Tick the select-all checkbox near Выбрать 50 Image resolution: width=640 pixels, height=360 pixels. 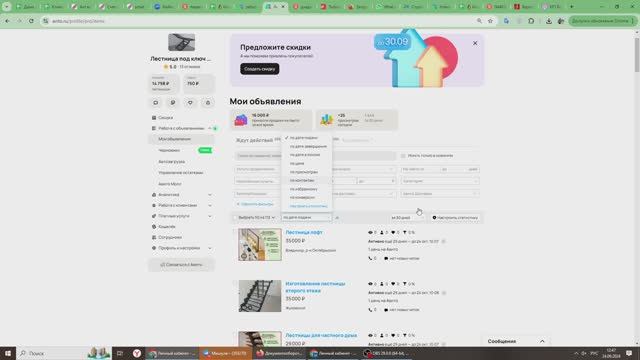click(x=235, y=218)
